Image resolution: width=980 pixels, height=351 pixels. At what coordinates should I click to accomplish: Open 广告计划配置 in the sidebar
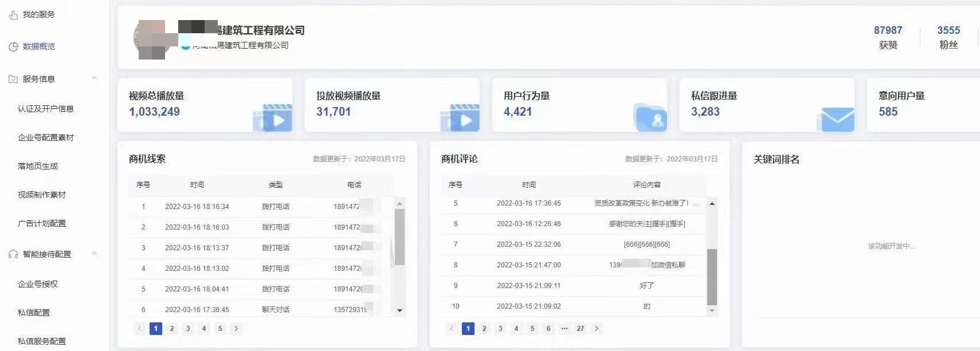pos(42,223)
